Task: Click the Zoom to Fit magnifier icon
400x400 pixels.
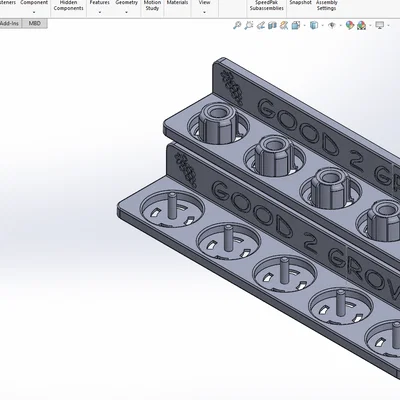Action: click(237, 25)
